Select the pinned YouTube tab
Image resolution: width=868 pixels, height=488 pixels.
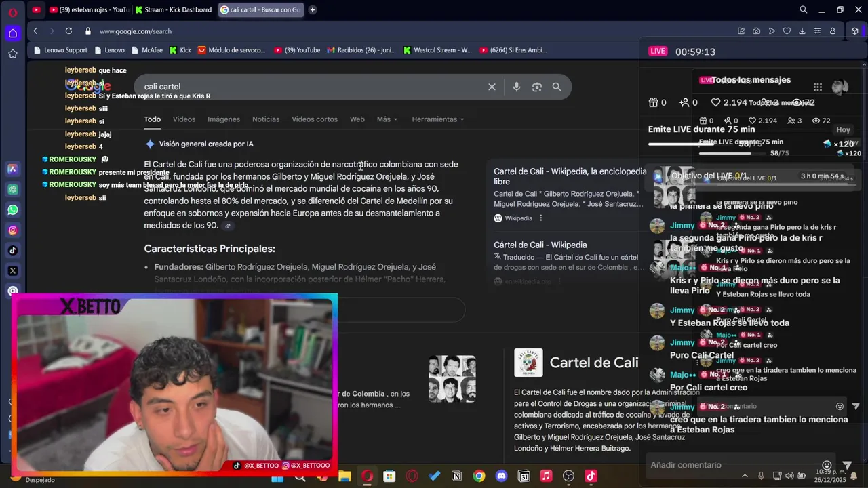(36, 10)
